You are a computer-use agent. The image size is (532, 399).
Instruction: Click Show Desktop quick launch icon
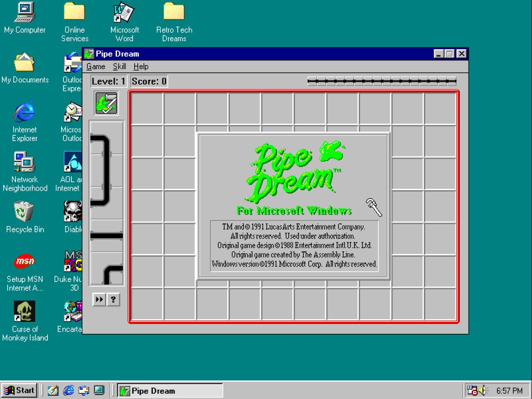click(99, 391)
